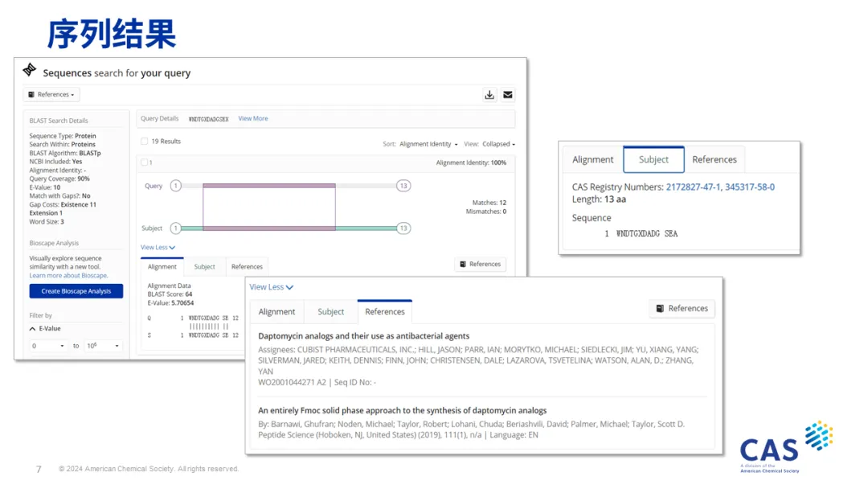This screenshot has width=868, height=489.
Task: Open Fmoc solid phase approach reference title
Action: (403, 410)
